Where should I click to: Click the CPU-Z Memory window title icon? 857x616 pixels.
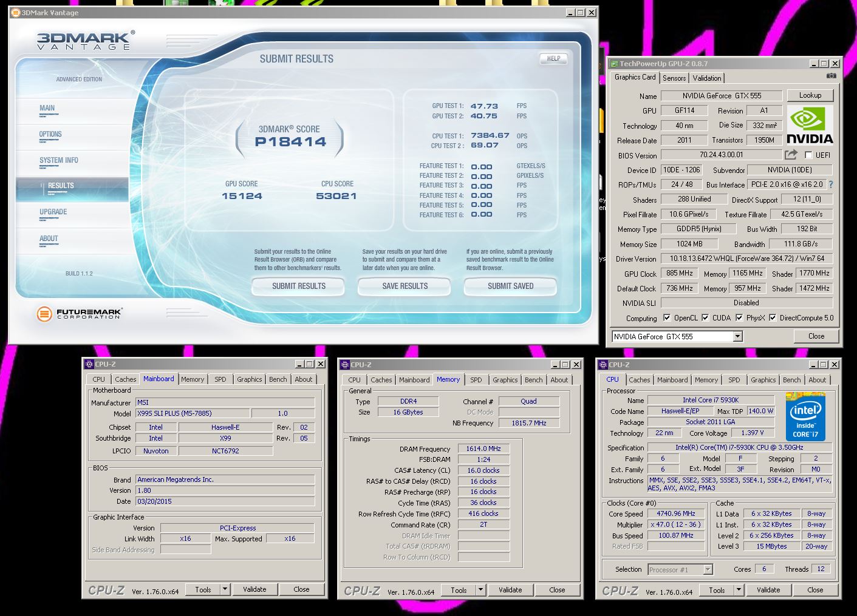click(344, 365)
